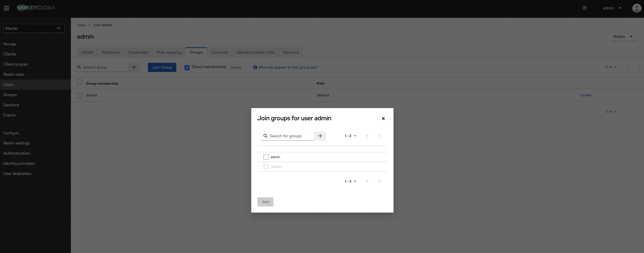The image size is (644, 253).
Task: Click the Keycloak logo
Action: [x=36, y=8]
